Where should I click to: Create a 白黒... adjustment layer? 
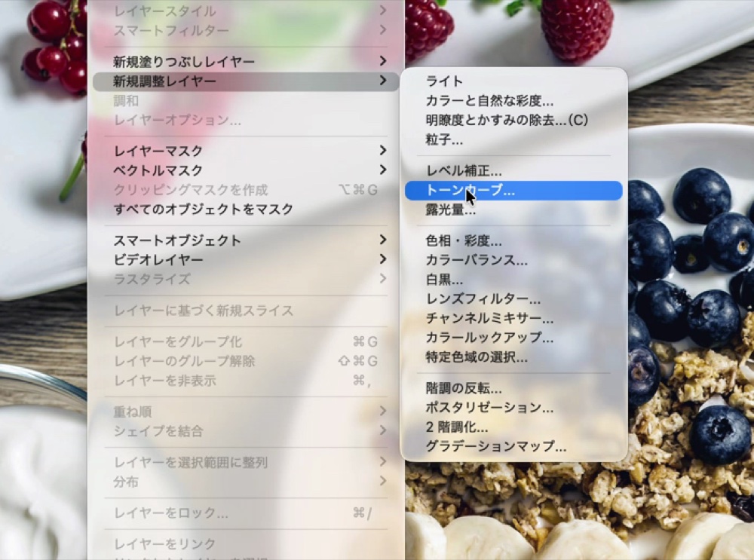click(x=513, y=280)
